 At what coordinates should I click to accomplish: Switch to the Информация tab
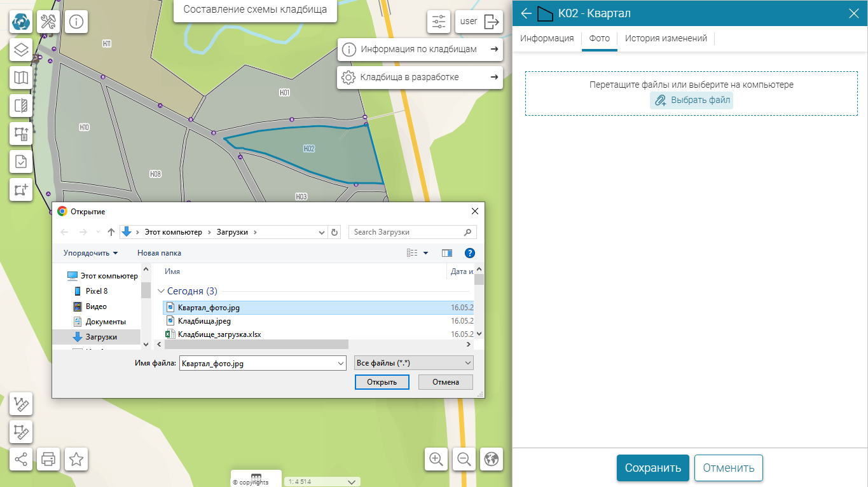pyautogui.click(x=547, y=38)
